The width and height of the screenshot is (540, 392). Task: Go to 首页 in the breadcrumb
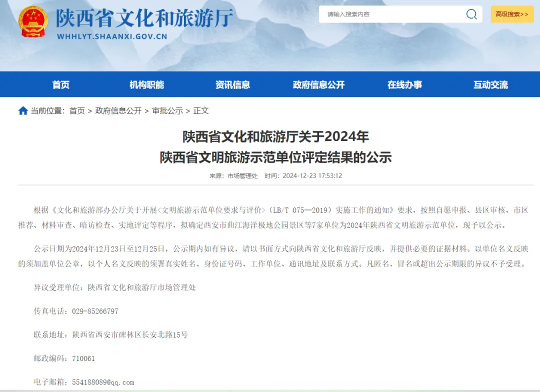77,110
